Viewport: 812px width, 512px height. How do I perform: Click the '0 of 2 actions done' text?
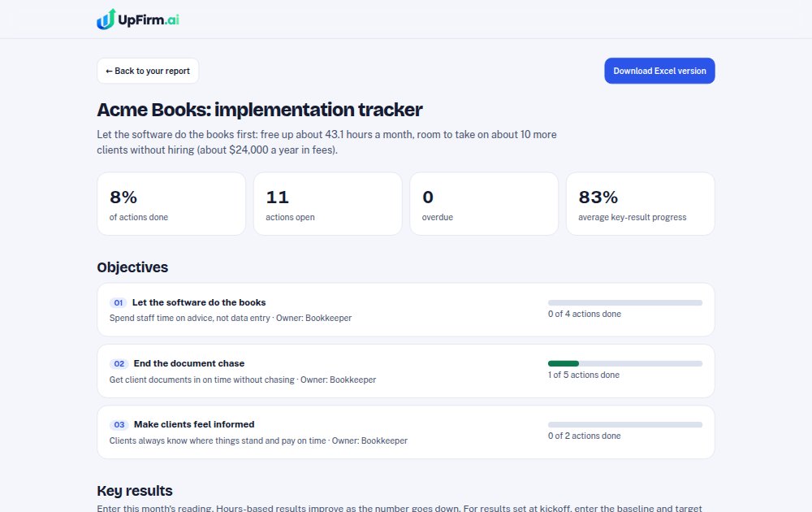(584, 436)
